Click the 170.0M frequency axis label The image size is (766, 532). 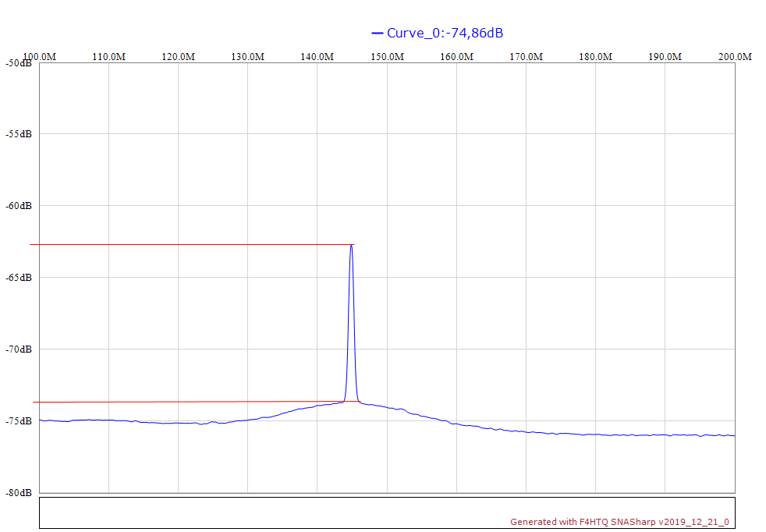point(526,57)
